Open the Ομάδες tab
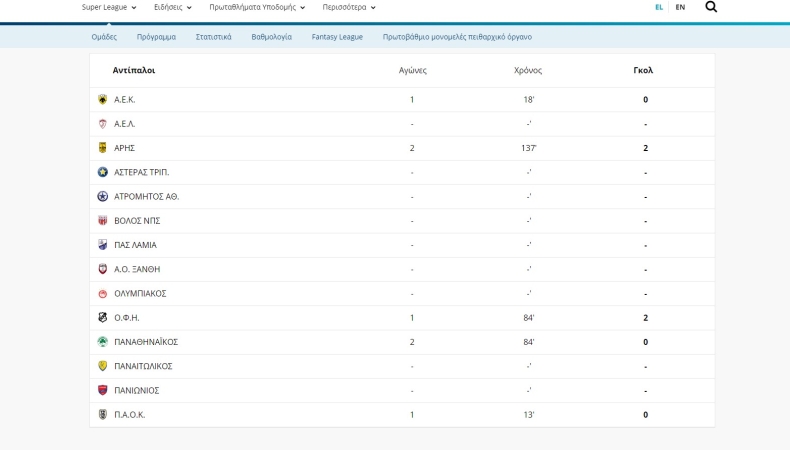Image resolution: width=790 pixels, height=450 pixels. click(104, 37)
